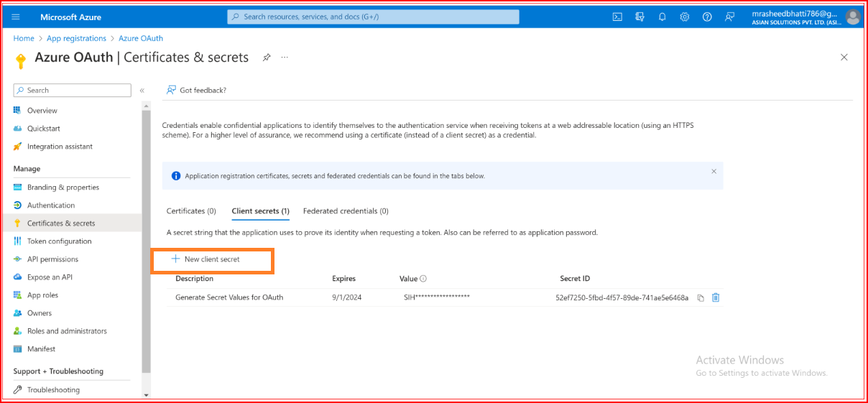Switch to Federated credentials (0) tab
The image size is (868, 403).
click(x=346, y=211)
